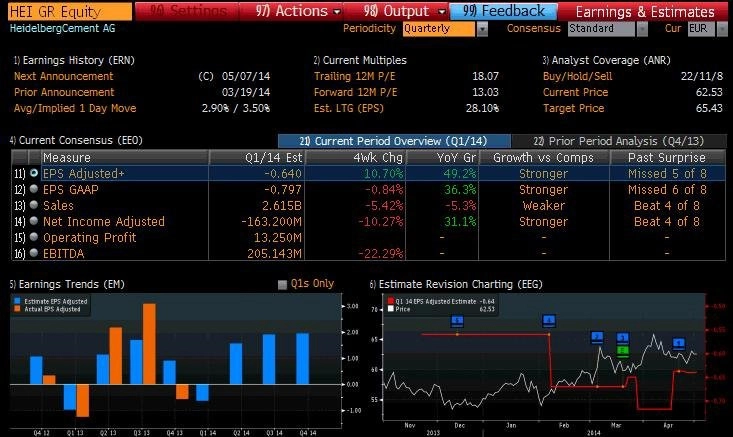Click the YoY Gr column header
The width and height of the screenshot is (733, 437).
pos(442,158)
